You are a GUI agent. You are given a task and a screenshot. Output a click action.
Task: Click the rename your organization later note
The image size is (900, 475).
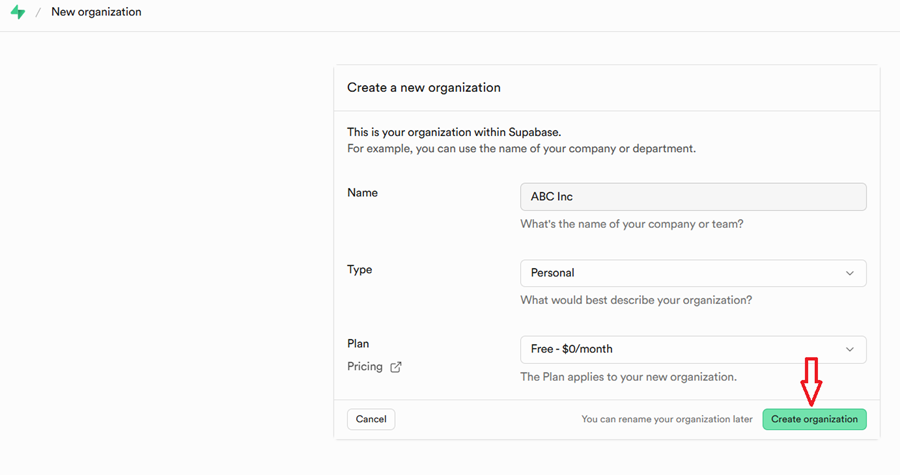(x=667, y=419)
